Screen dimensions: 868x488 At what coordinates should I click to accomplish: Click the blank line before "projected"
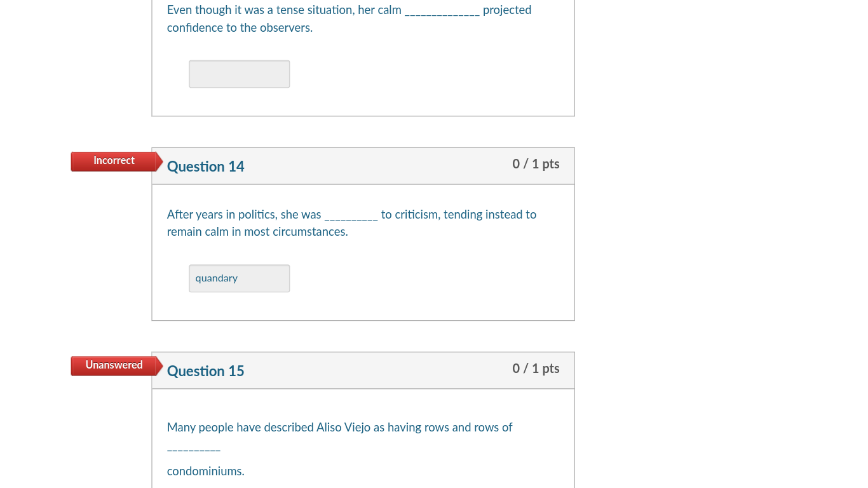click(x=442, y=13)
